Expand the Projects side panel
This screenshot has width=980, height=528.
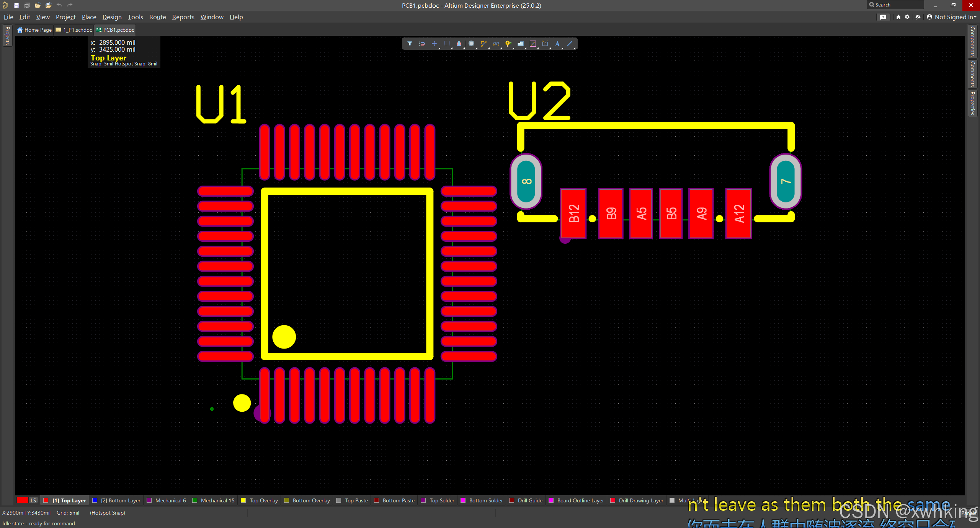pyautogui.click(x=7, y=36)
